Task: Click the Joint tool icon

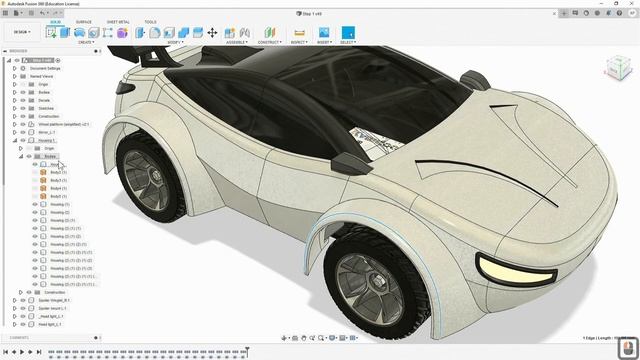Action: (244, 32)
